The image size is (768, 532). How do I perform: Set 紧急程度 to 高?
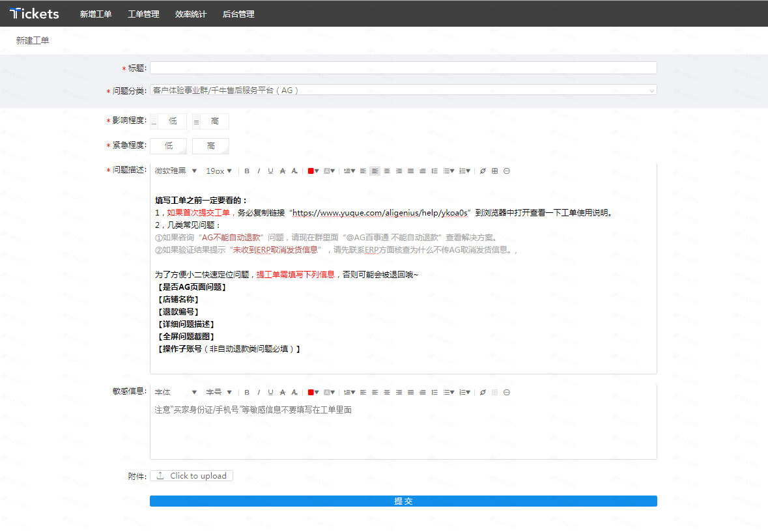[x=210, y=146]
